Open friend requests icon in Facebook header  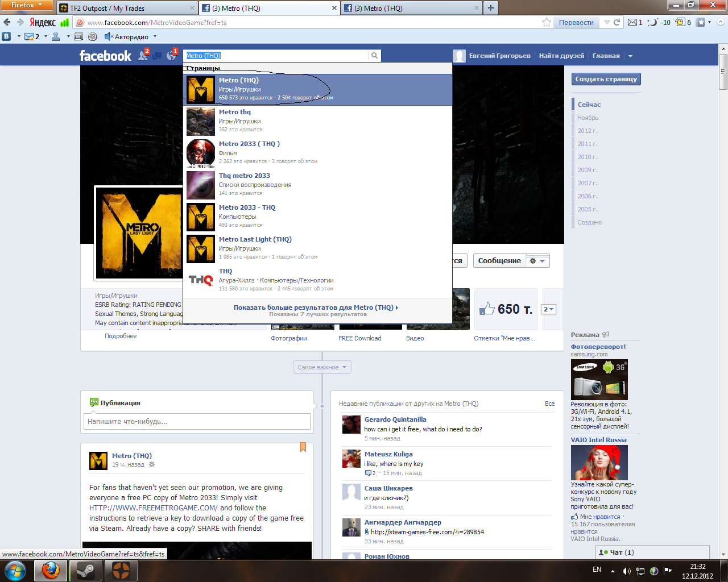[x=143, y=56]
